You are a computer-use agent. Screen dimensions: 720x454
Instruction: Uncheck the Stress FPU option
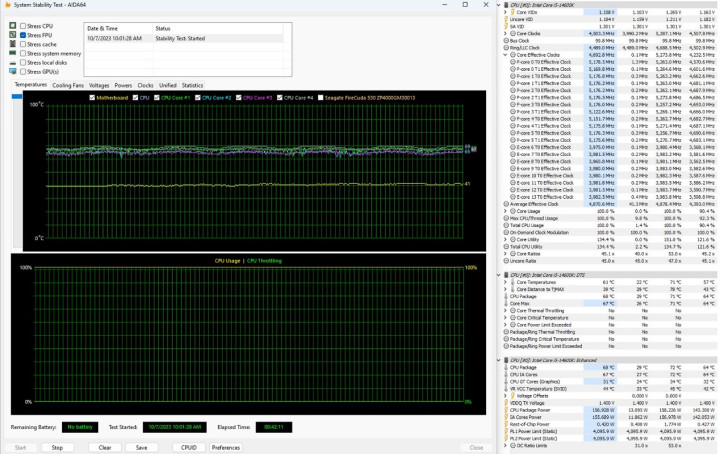pyautogui.click(x=23, y=35)
